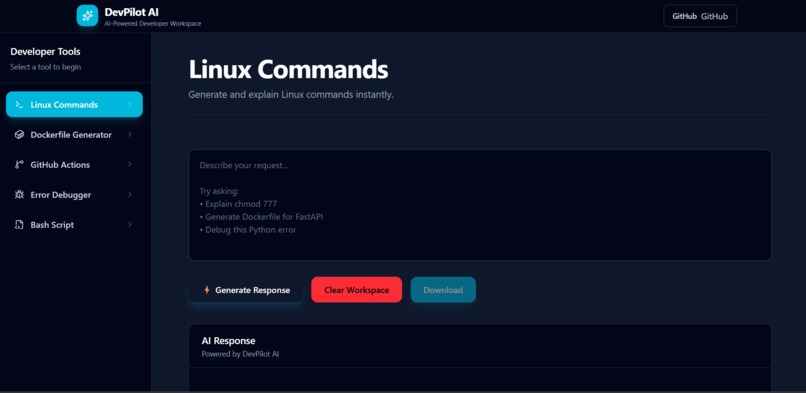The image size is (806, 393).
Task: Click the git branch icon beside GitHub Actions
Action: 19,164
